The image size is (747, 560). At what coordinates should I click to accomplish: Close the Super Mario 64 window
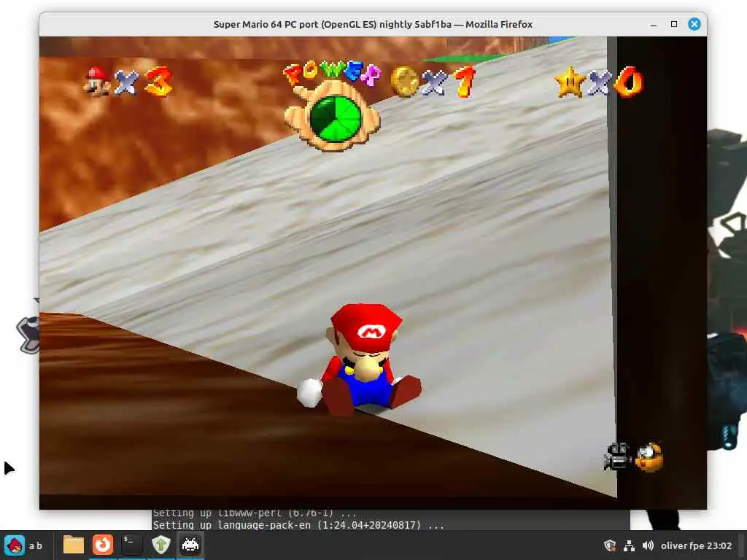tap(694, 24)
